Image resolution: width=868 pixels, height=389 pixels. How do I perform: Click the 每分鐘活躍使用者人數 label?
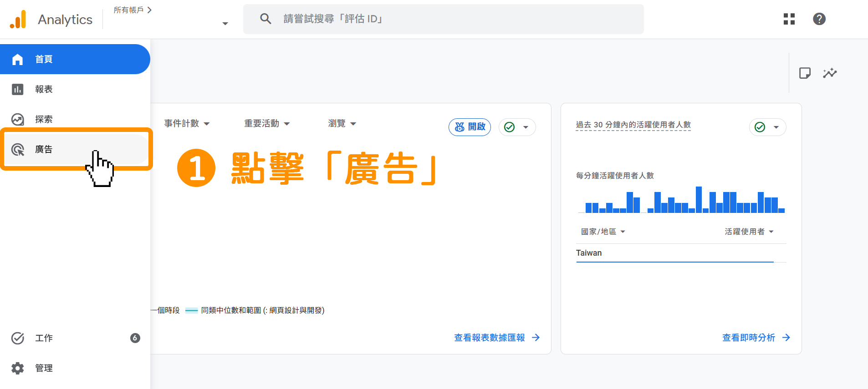(615, 176)
